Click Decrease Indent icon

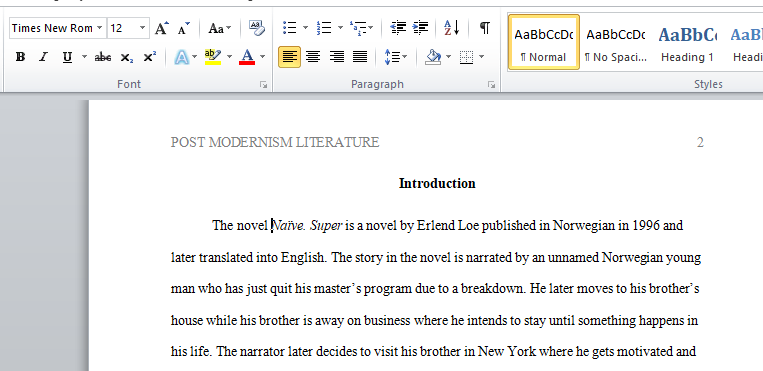[399, 28]
